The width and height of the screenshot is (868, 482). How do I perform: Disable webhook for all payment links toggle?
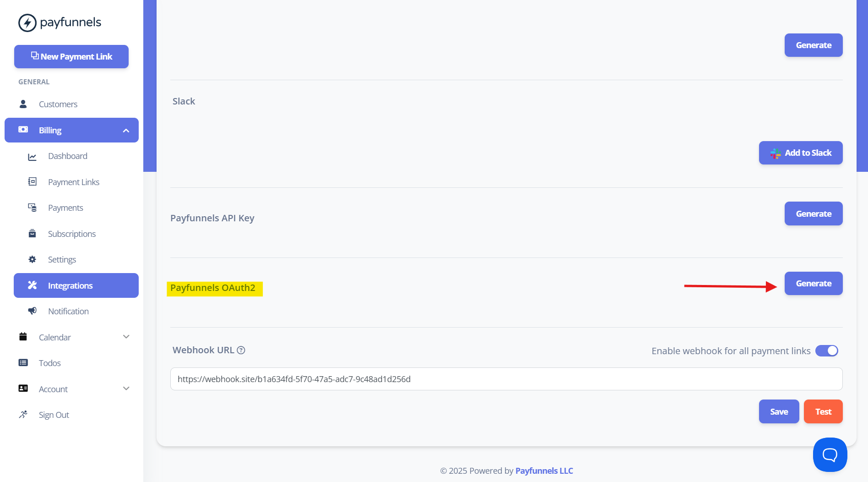[827, 351]
